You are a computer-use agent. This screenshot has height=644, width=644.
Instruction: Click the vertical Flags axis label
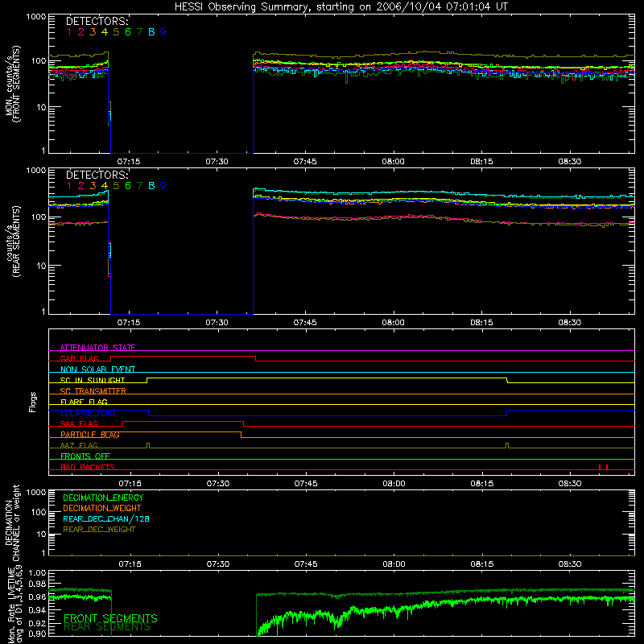(x=33, y=402)
